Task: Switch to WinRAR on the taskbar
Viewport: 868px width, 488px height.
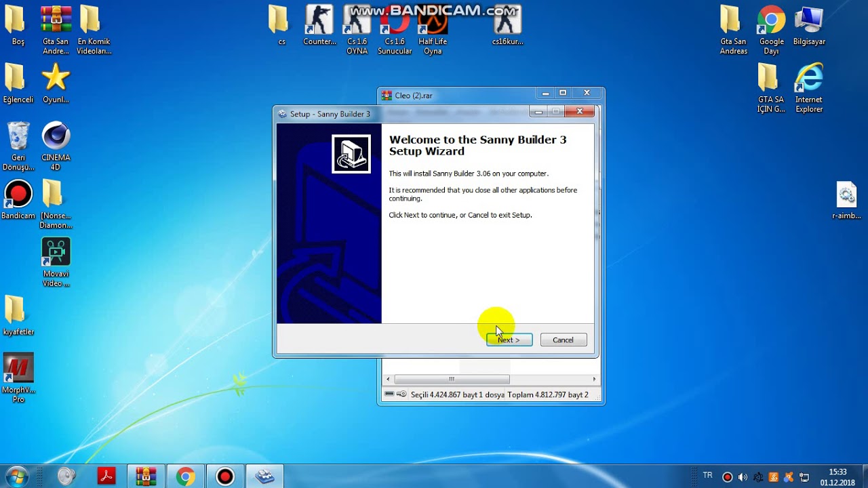Action: click(x=146, y=476)
